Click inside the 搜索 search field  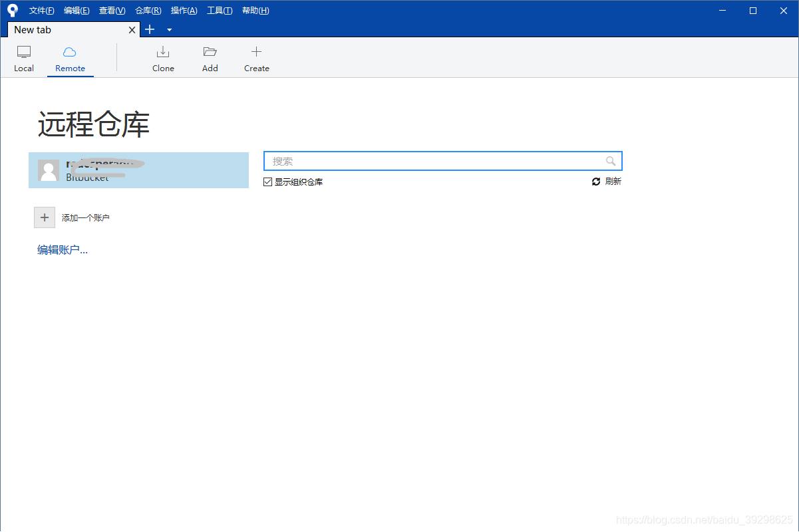click(x=443, y=161)
